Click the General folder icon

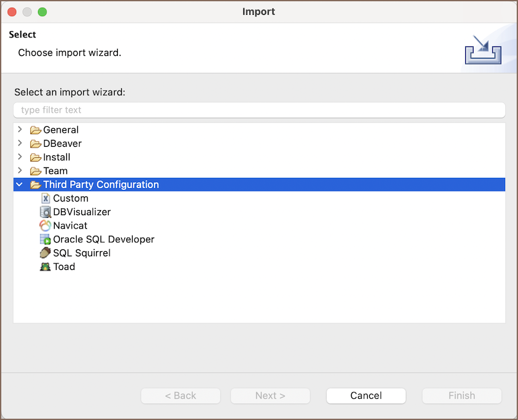pos(35,130)
